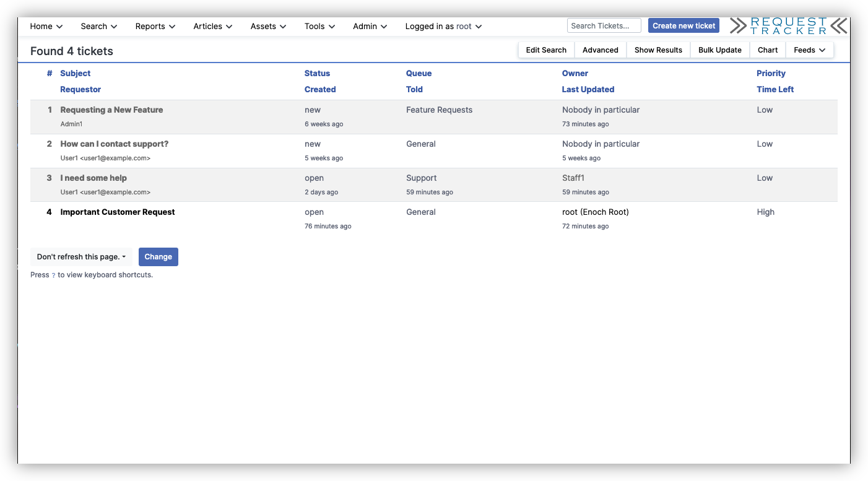
Task: Sort by the Owner column header
Action: point(575,73)
